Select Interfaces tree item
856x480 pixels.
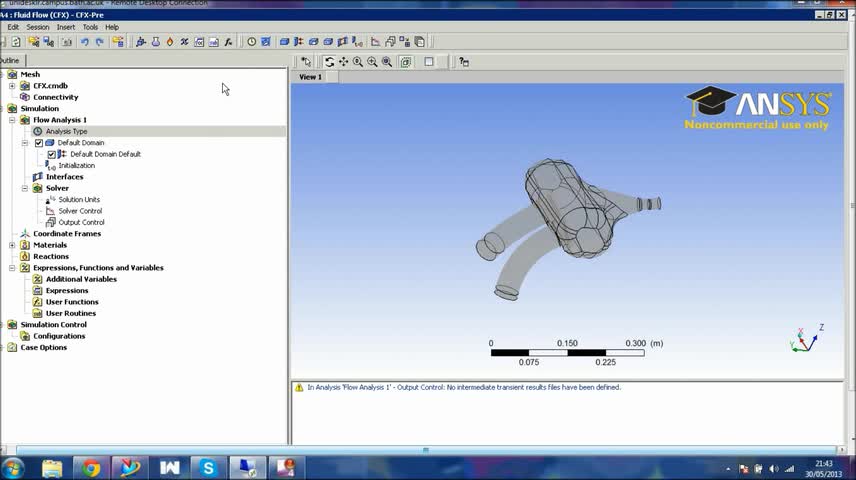click(64, 177)
